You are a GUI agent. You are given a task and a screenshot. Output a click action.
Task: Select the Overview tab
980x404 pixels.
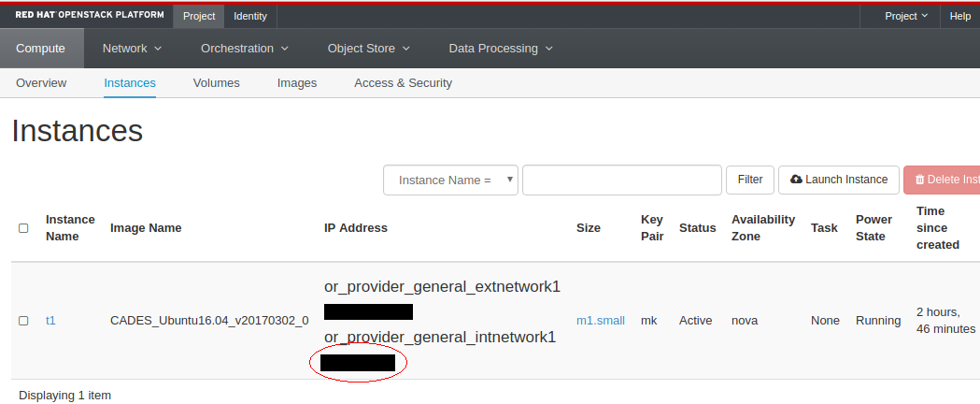[41, 83]
